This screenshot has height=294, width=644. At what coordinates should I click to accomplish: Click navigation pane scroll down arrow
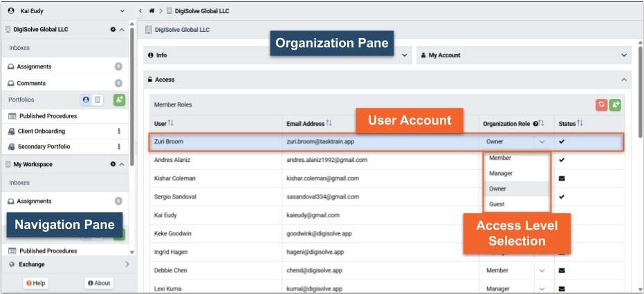click(x=132, y=252)
